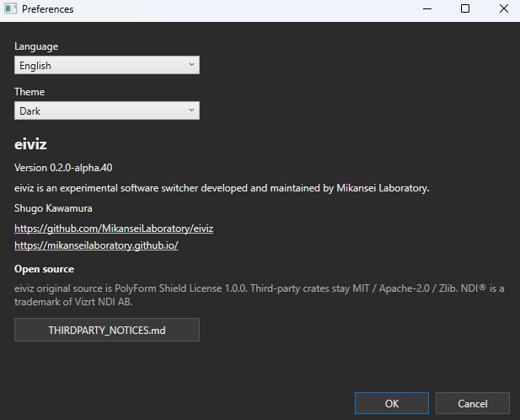Click the Language label
This screenshot has height=420, width=520.
coord(36,46)
